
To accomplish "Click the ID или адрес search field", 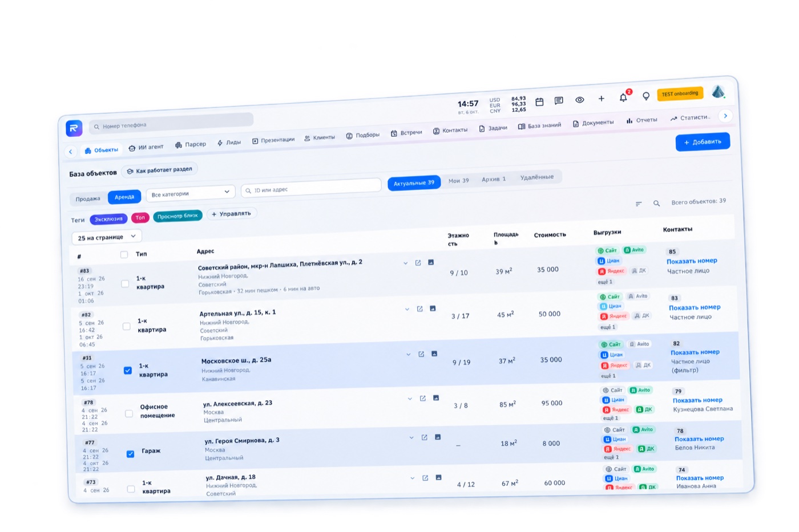I will pos(311,188).
